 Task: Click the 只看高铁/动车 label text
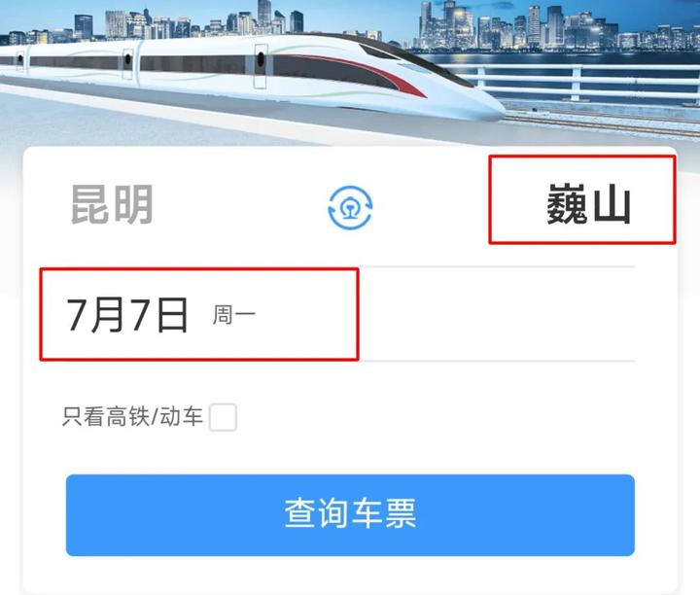132,416
